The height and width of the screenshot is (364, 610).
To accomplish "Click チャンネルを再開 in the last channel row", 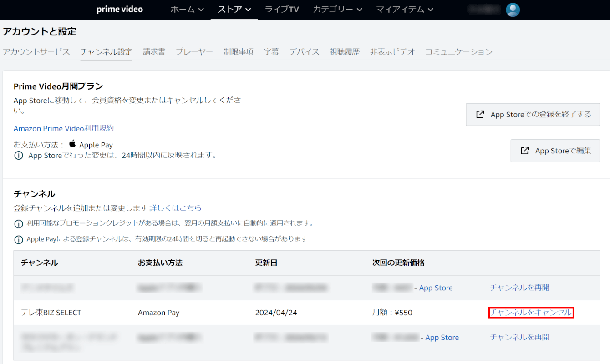I will (x=519, y=337).
